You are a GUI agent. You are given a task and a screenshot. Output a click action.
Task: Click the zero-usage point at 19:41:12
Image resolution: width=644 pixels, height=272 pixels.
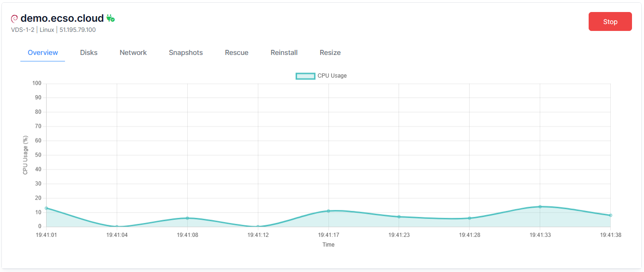tap(258, 227)
